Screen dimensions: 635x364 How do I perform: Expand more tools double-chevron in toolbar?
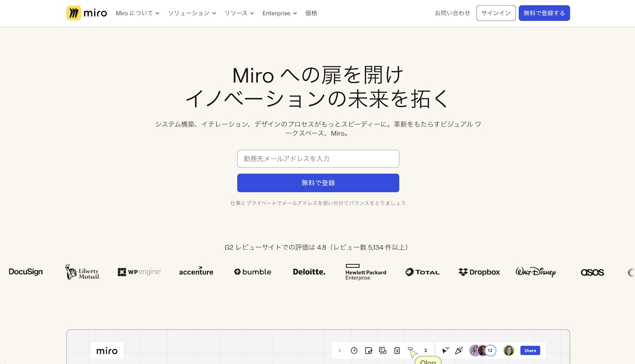[426, 350]
